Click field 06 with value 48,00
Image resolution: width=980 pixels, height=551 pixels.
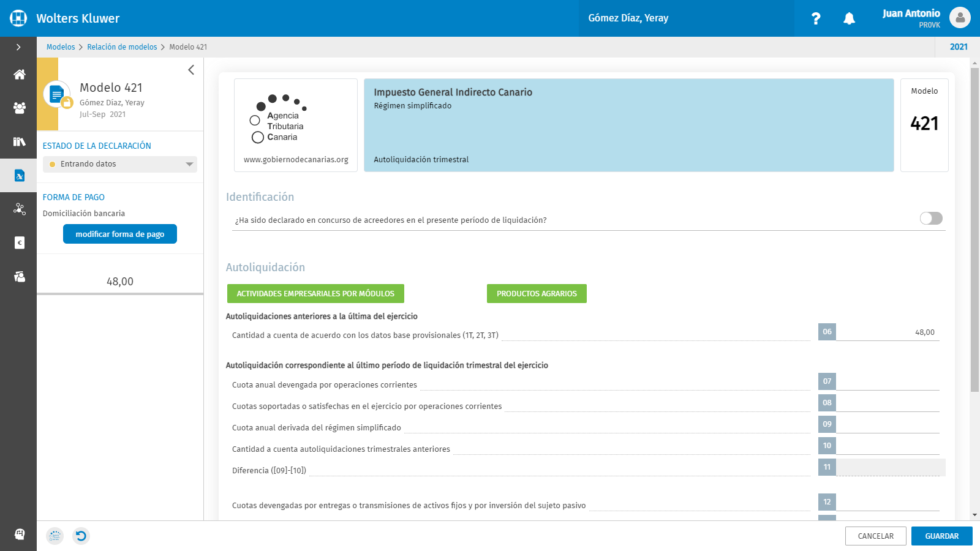click(888, 332)
